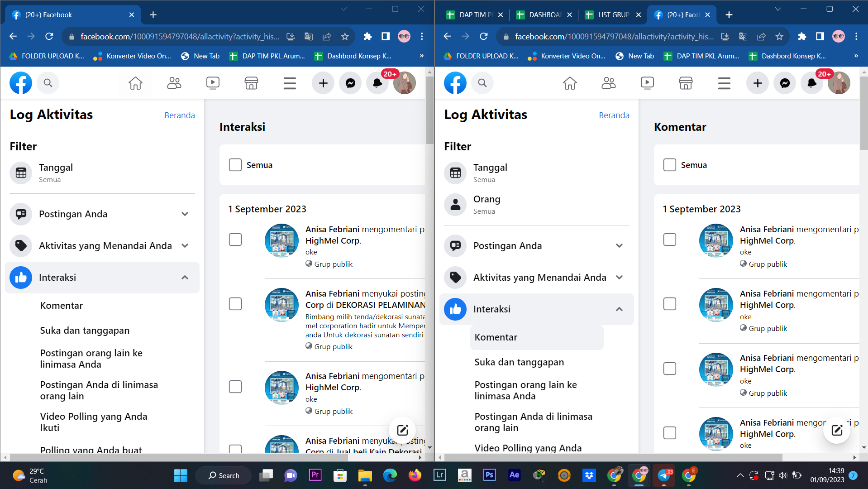Image resolution: width=868 pixels, height=489 pixels.
Task: Open Messenger in the right browser window
Action: point(785,83)
